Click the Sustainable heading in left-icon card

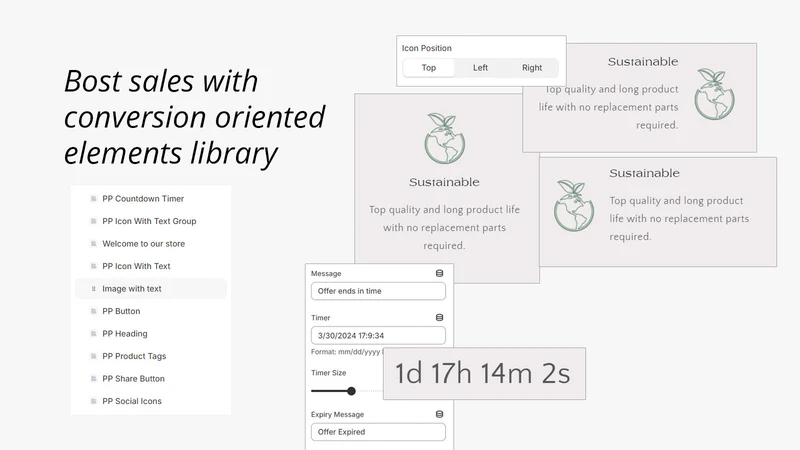point(644,173)
